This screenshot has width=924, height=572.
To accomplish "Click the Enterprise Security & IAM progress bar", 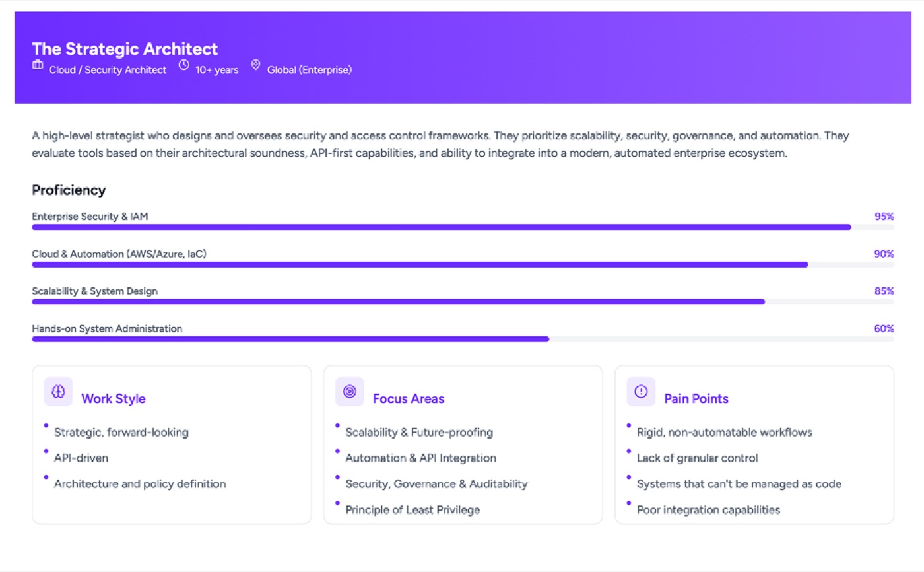I will 463,227.
